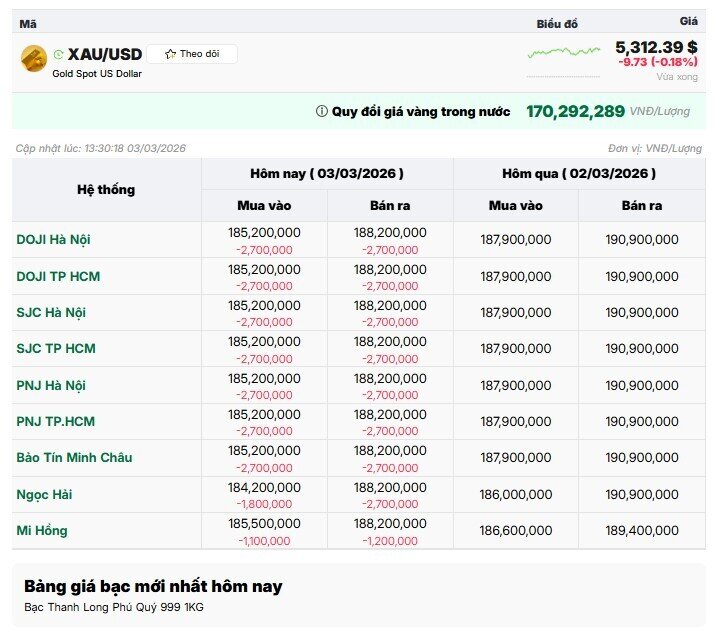The image size is (716, 639).
Task: Open PNJ Hà Nội price details
Action: (x=51, y=385)
